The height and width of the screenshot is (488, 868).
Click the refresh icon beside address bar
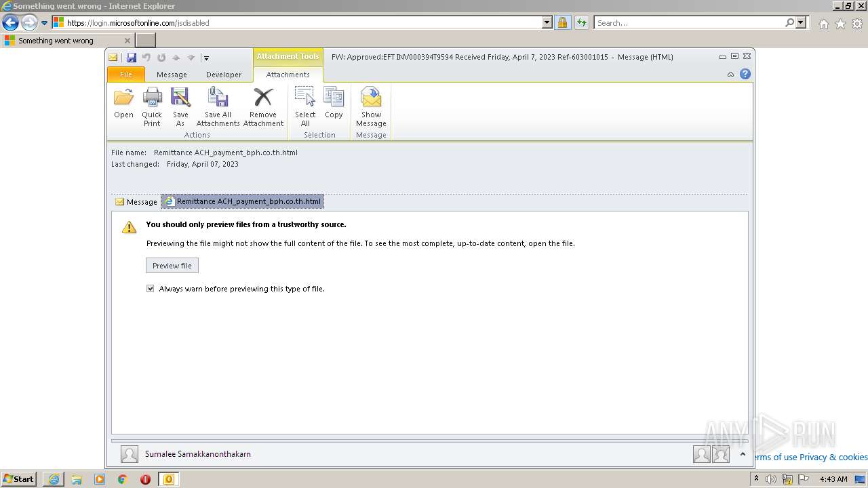582,22
